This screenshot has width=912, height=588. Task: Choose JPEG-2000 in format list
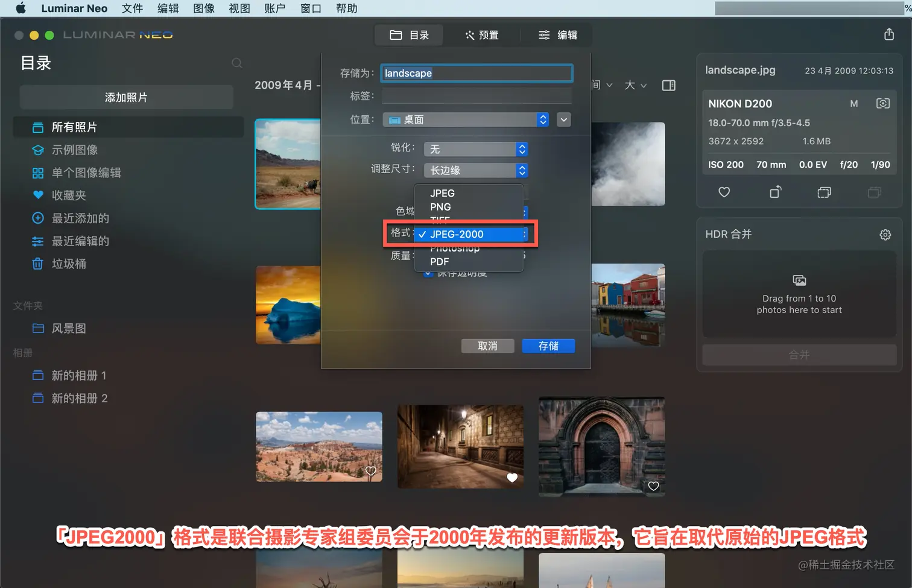click(469, 234)
